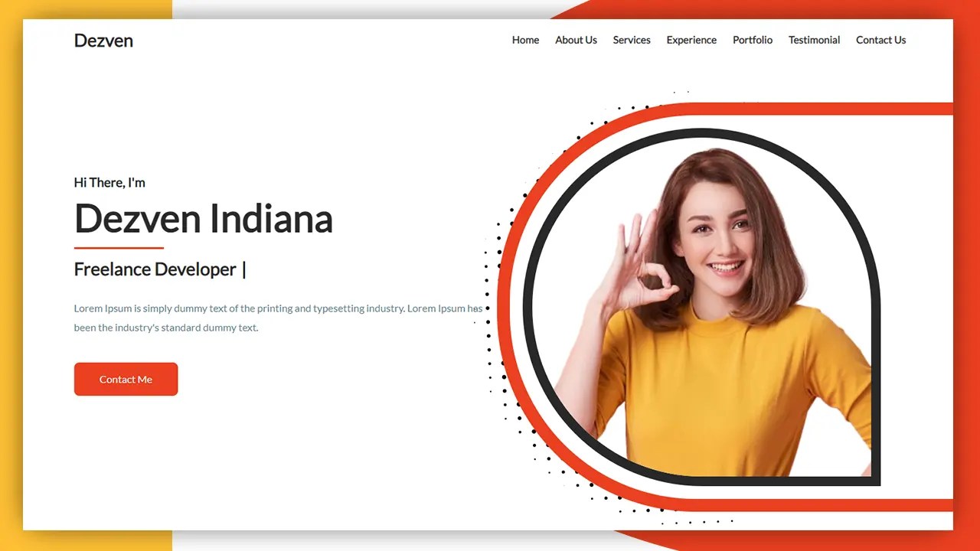
Task: Navigate to the Services section
Action: [632, 40]
